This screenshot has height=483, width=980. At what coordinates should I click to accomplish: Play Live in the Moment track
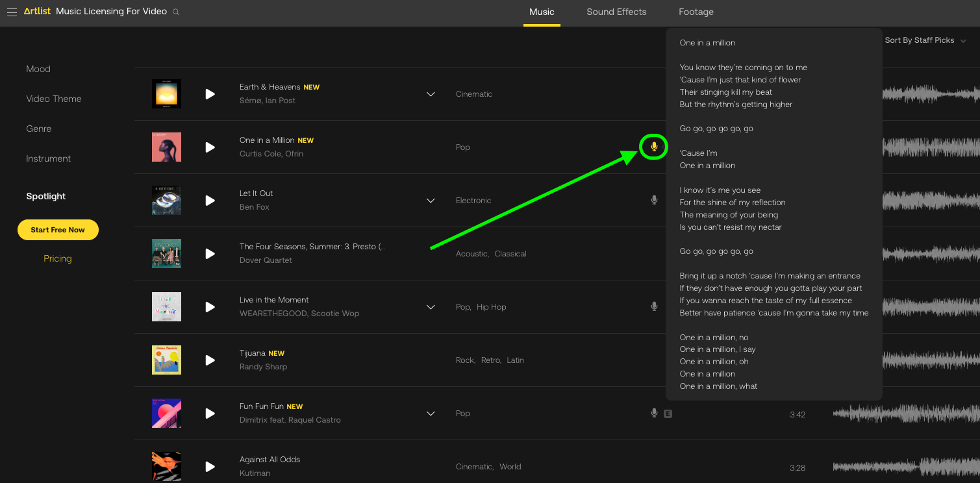click(x=210, y=307)
